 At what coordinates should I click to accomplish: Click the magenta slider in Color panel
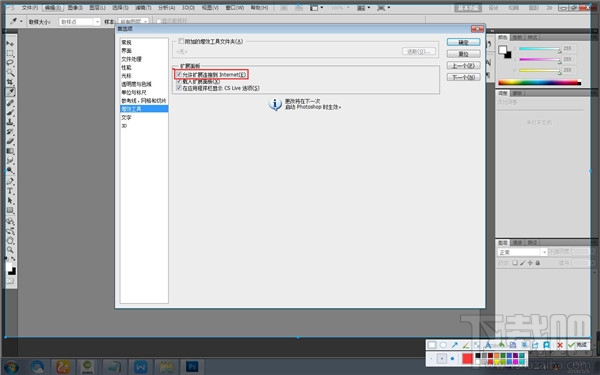539,60
